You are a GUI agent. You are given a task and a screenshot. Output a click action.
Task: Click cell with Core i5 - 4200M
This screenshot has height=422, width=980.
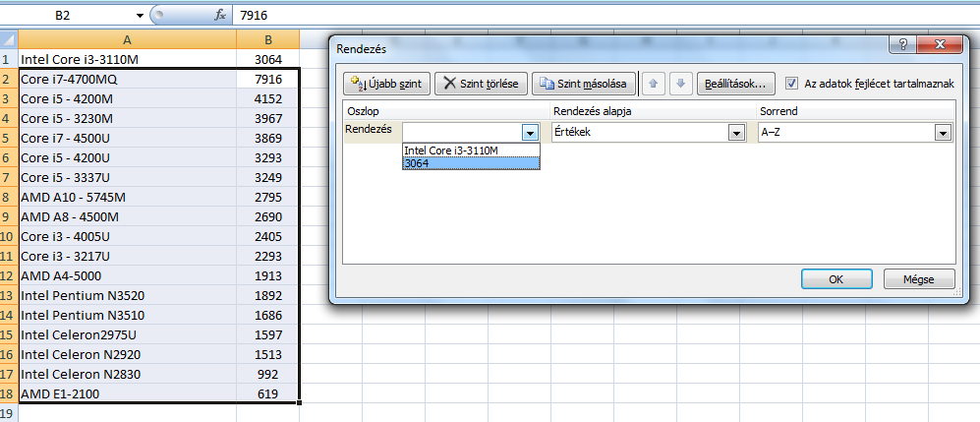coord(128,98)
